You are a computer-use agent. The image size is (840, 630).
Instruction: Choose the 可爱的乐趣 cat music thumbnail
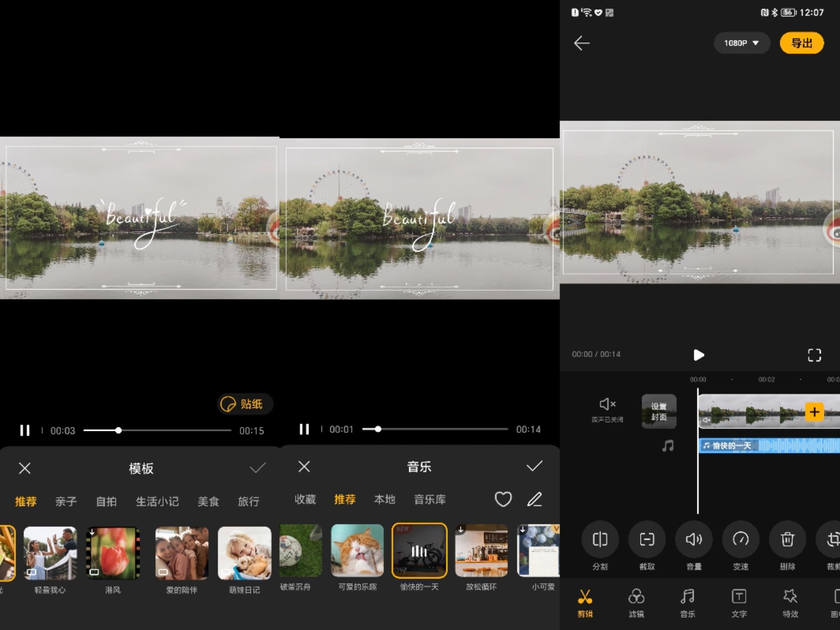357,551
